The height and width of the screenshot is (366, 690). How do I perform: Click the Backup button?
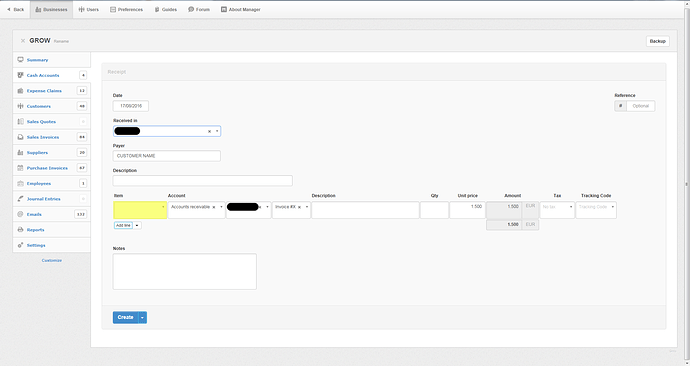(x=657, y=41)
